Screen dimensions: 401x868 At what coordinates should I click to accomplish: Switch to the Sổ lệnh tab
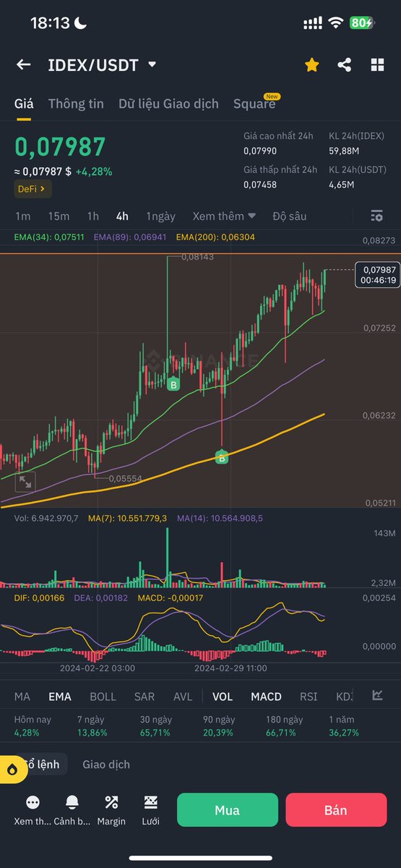pyautogui.click(x=43, y=764)
